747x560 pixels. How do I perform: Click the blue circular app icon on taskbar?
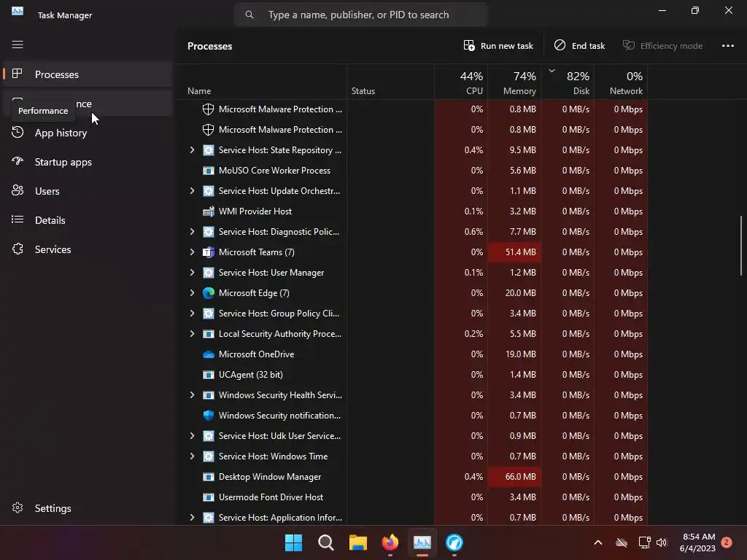(454, 542)
